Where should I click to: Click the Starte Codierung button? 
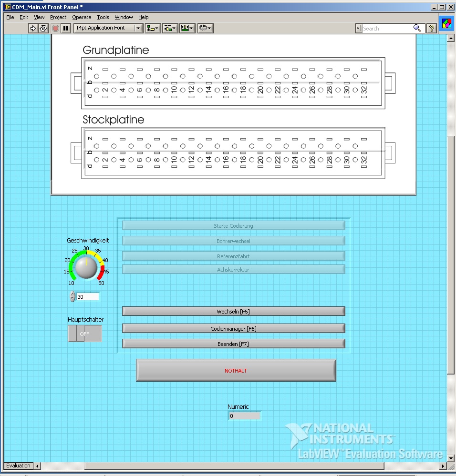click(233, 225)
